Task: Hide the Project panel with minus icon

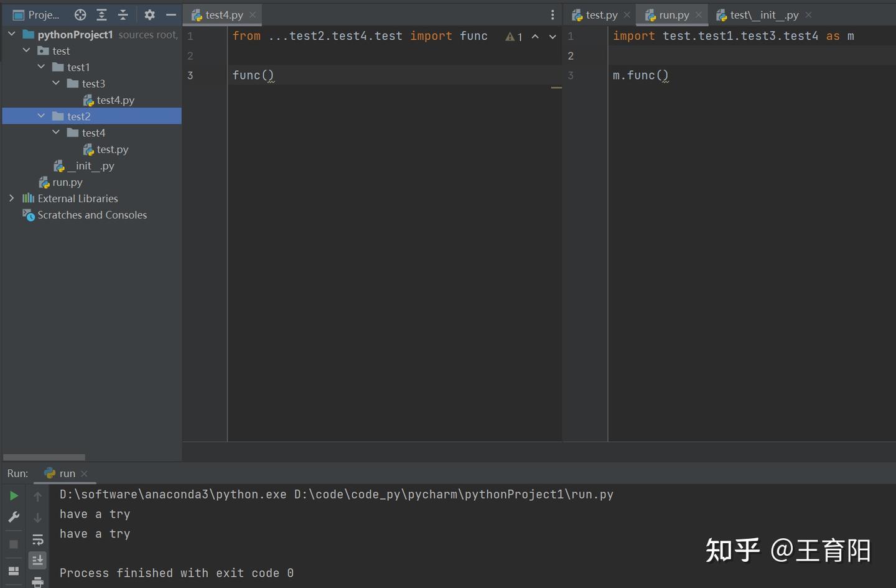Action: tap(170, 15)
